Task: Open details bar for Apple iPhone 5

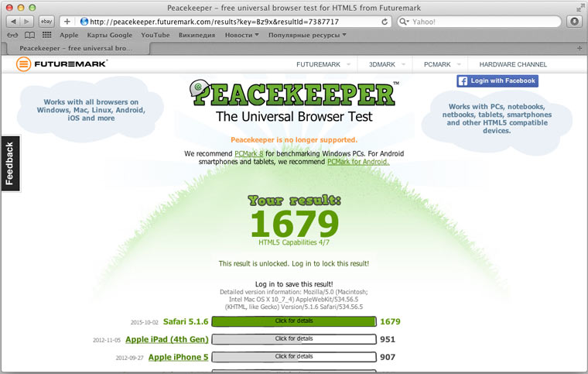Action: pos(294,357)
